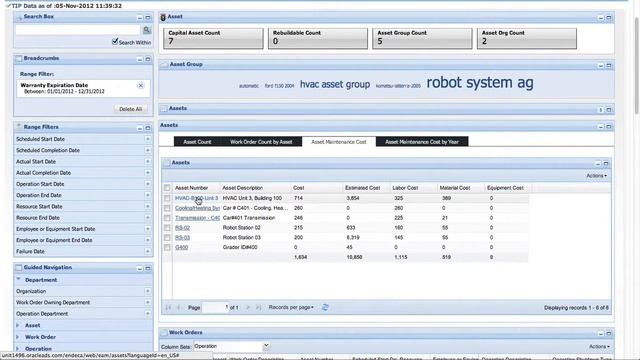The width and height of the screenshot is (640, 360).
Task: Check the Robot Station 03 row checkbox
Action: (167, 238)
